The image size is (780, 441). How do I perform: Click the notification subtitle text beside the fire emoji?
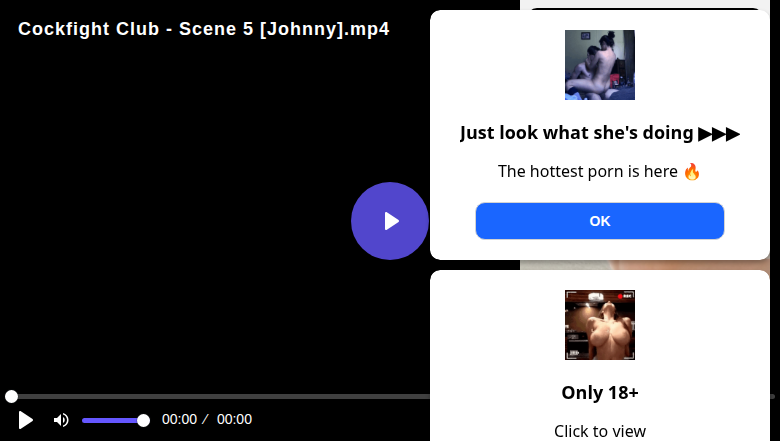point(588,171)
